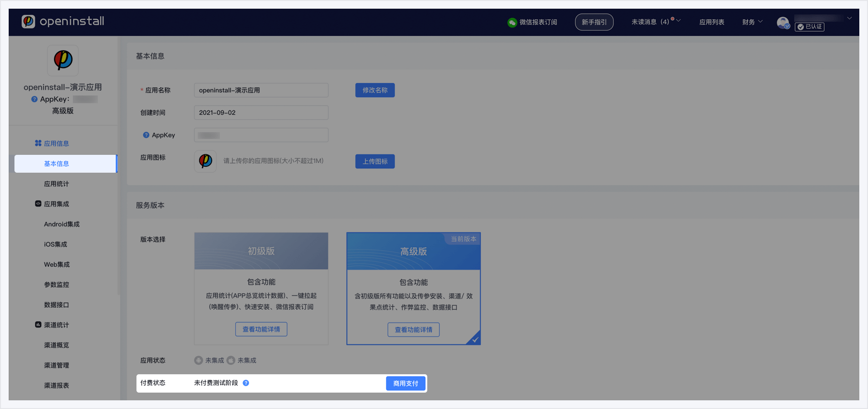This screenshot has width=868, height=409.
Task: Open 数据接口 in sidebar
Action: tap(56, 305)
